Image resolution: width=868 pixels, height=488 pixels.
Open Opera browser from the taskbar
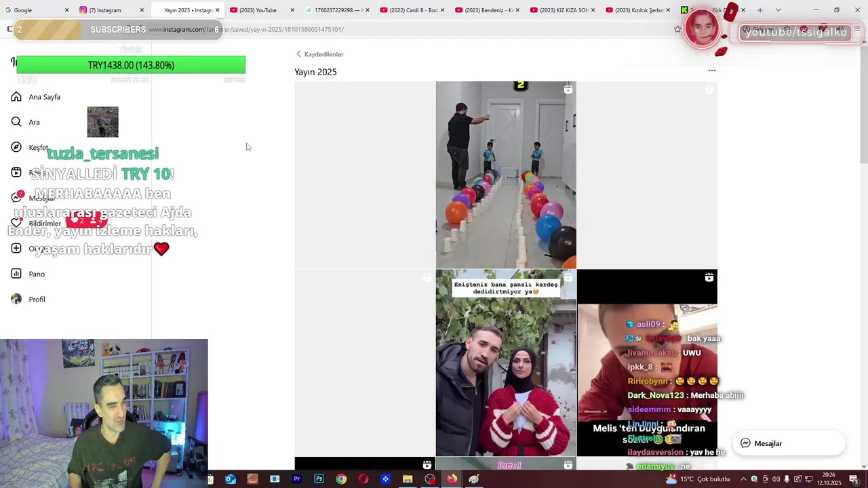(x=363, y=479)
